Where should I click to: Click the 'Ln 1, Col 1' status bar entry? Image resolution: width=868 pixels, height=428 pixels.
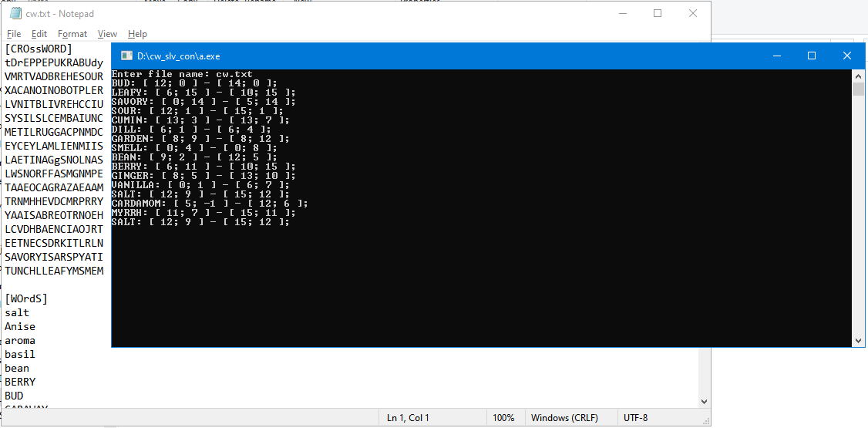[408, 418]
